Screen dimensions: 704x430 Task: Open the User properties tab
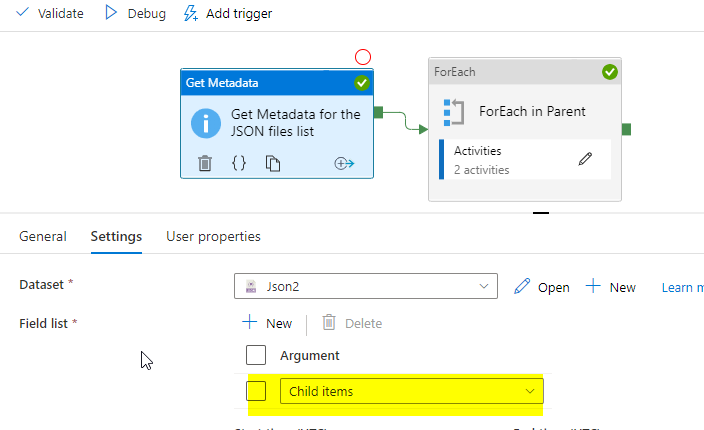pos(213,236)
